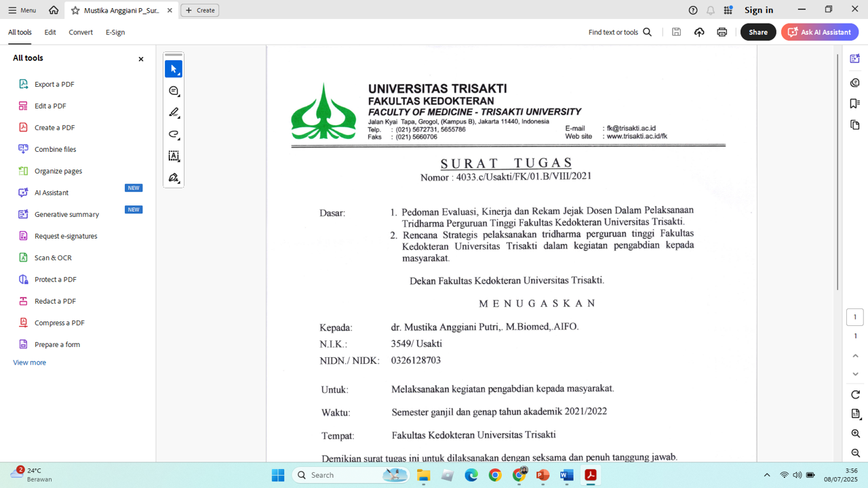Choose the Draw freehand loop tool
Screen dimensions: 868x488
tap(174, 134)
